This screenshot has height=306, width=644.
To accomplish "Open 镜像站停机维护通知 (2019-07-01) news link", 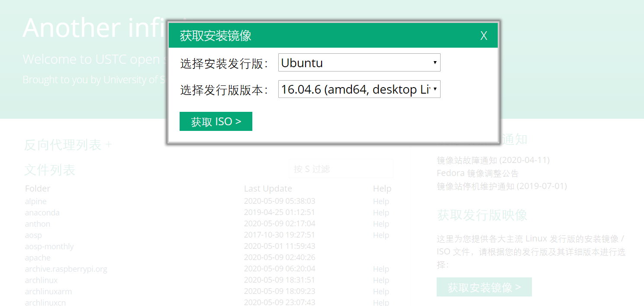I will (502, 186).
